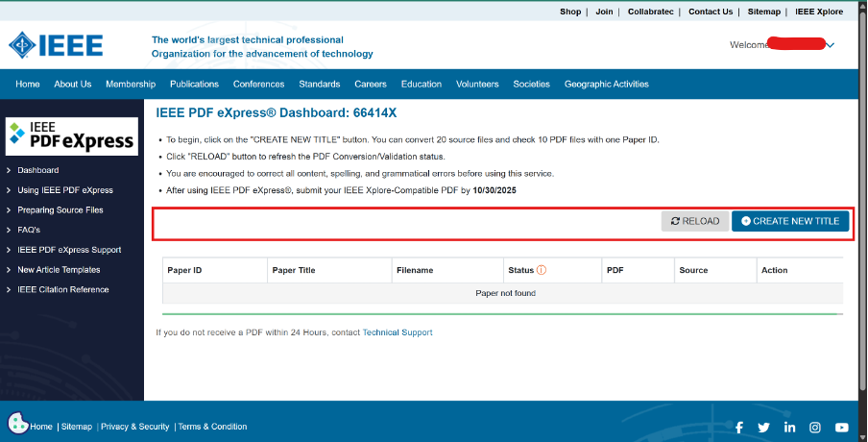868x442 pixels.
Task: Open Privacy & Security footer link
Action: (x=135, y=427)
